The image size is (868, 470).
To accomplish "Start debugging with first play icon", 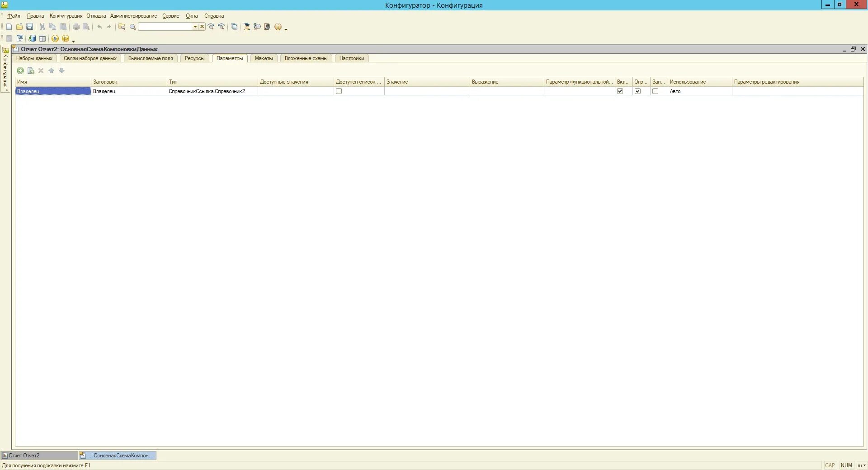I will [x=55, y=39].
